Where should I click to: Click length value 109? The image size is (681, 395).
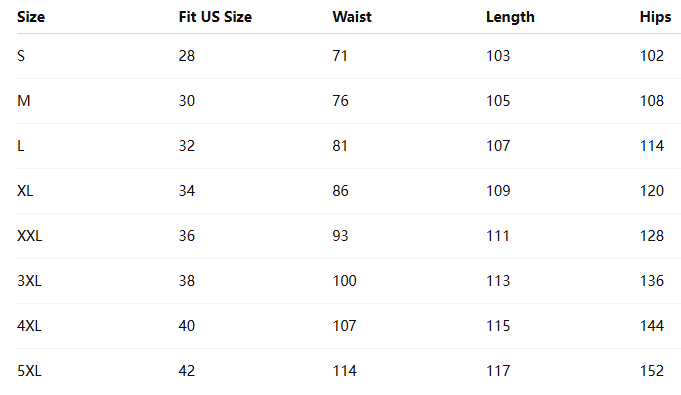[498, 191]
